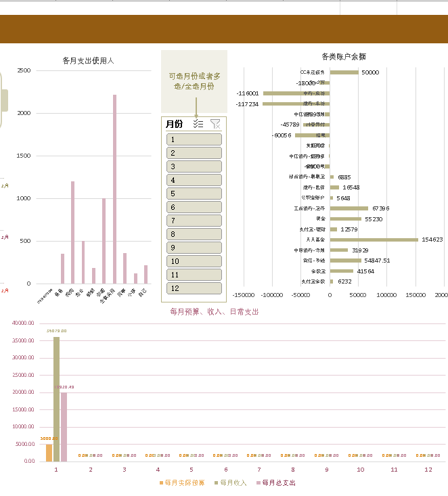Viewport: 448px width, 496px height.
Task: Click the -117234 negative bar
Action: tap(296, 104)
